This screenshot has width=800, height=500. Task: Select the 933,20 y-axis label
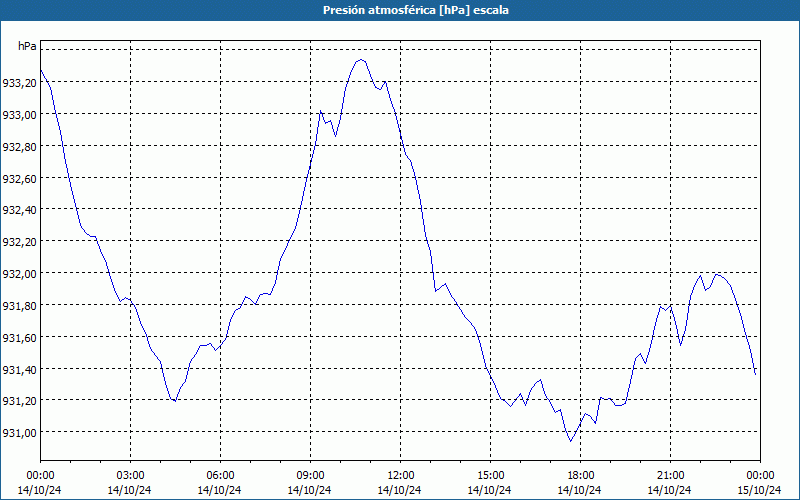(x=20, y=82)
